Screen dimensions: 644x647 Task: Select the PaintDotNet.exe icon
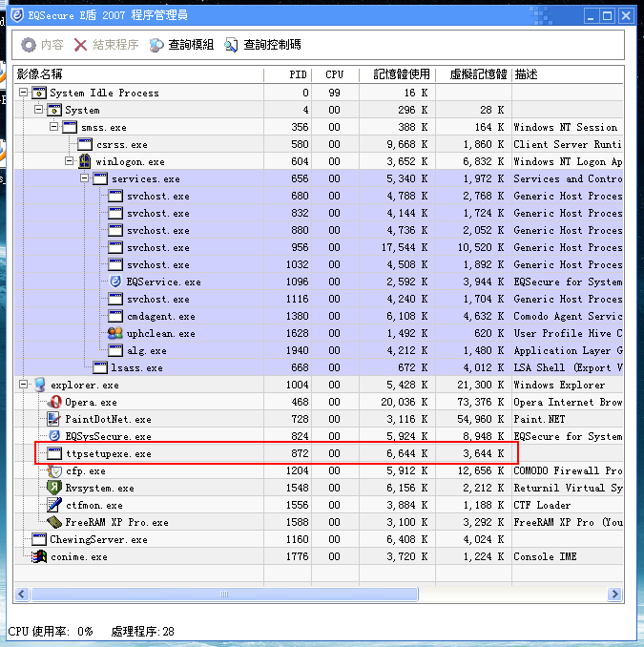[x=53, y=419]
